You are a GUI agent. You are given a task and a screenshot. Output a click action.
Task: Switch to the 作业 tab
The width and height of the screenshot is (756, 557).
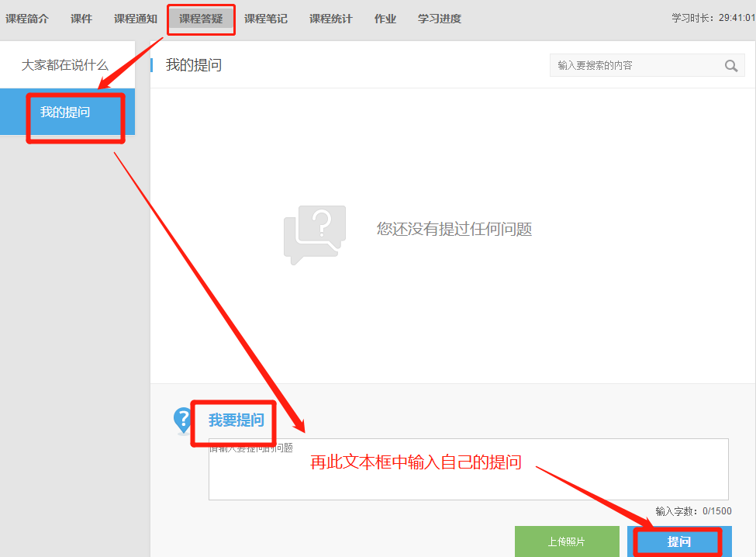coord(385,19)
